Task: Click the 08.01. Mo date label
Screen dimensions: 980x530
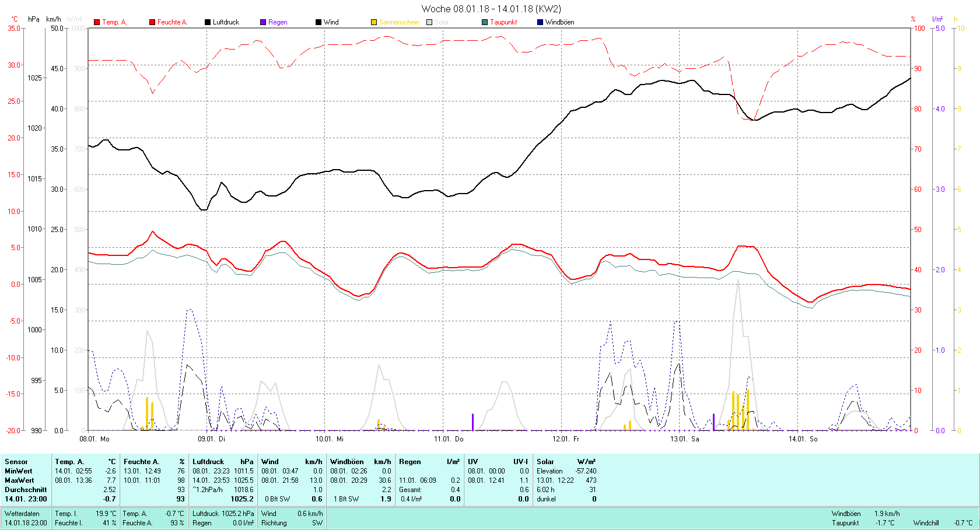Action: tap(94, 438)
